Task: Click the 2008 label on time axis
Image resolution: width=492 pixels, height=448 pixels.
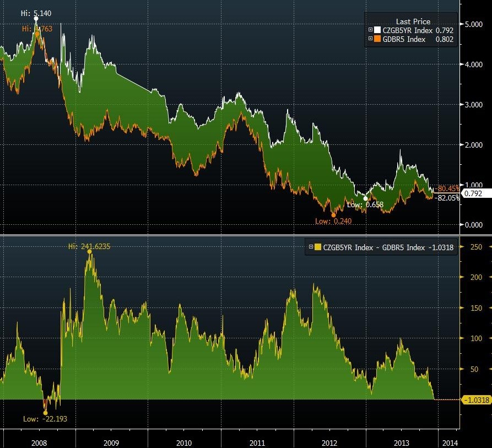Action: pyautogui.click(x=39, y=442)
